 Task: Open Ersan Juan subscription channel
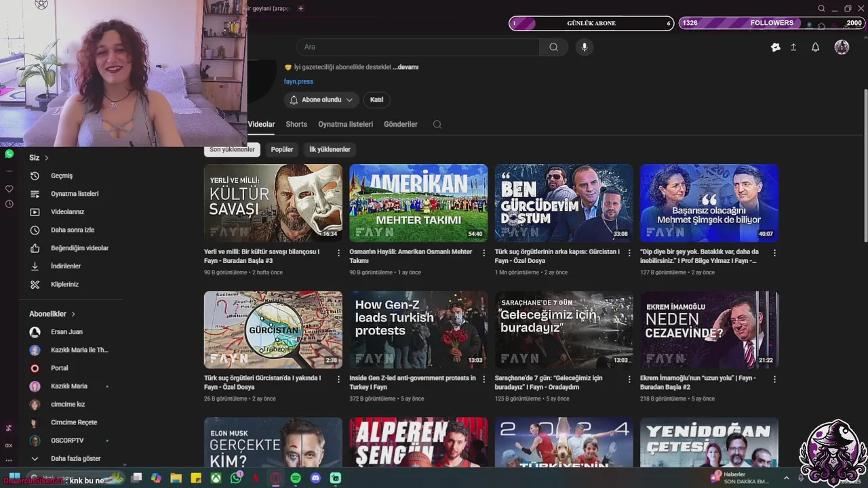66,332
